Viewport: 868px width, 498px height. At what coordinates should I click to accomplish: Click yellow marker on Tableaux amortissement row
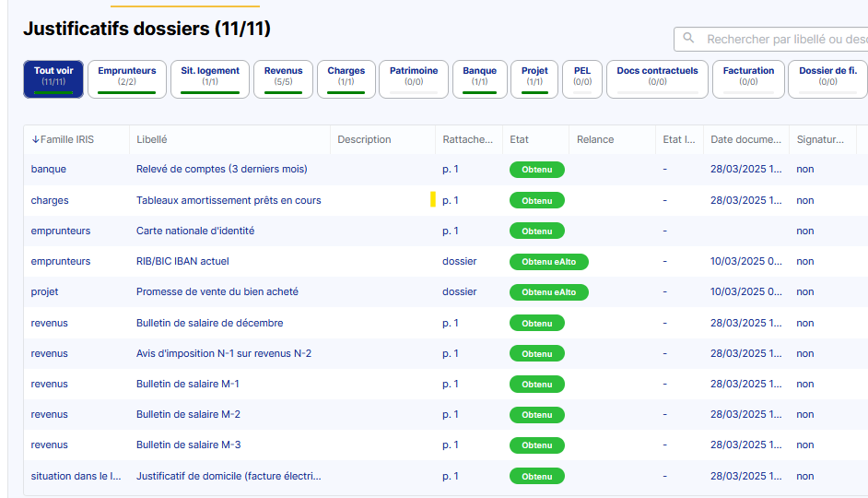pyautogui.click(x=433, y=199)
